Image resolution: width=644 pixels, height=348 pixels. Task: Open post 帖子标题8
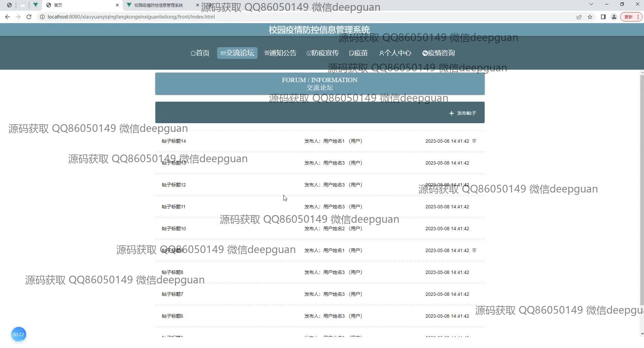[x=172, y=272]
